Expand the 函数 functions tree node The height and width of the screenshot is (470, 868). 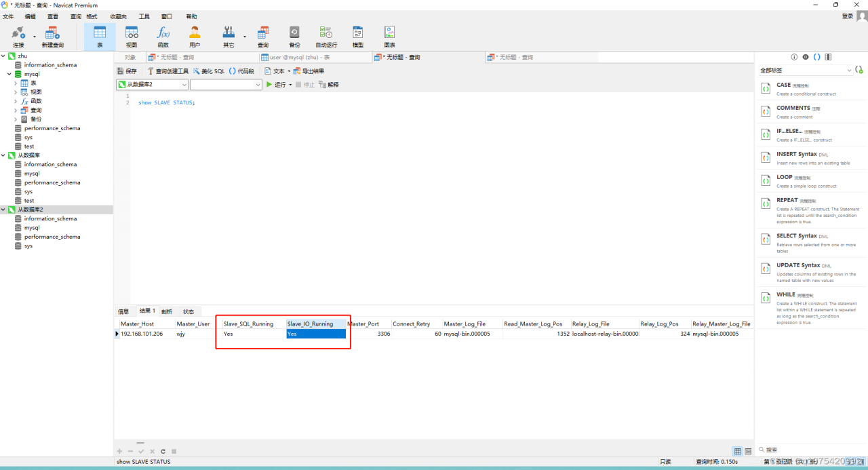[x=16, y=101]
